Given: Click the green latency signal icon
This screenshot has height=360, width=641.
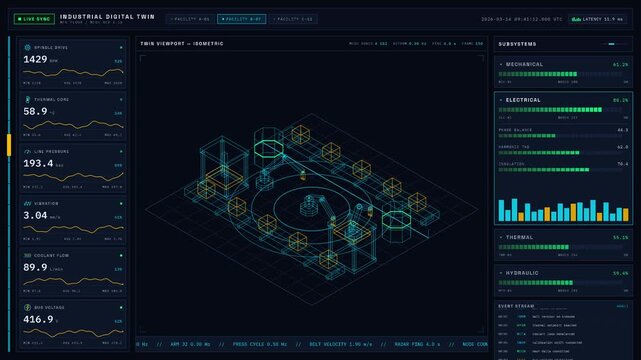Looking at the screenshot, I should pyautogui.click(x=576, y=19).
